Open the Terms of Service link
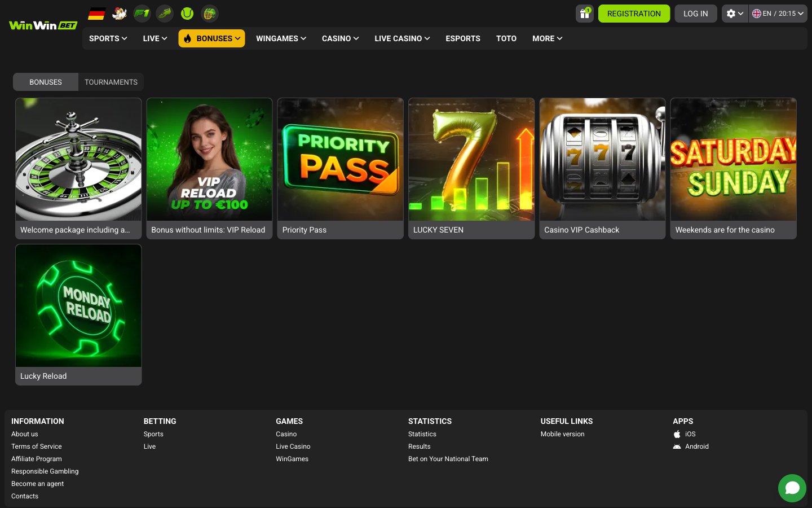This screenshot has height=508, width=812. [x=37, y=446]
